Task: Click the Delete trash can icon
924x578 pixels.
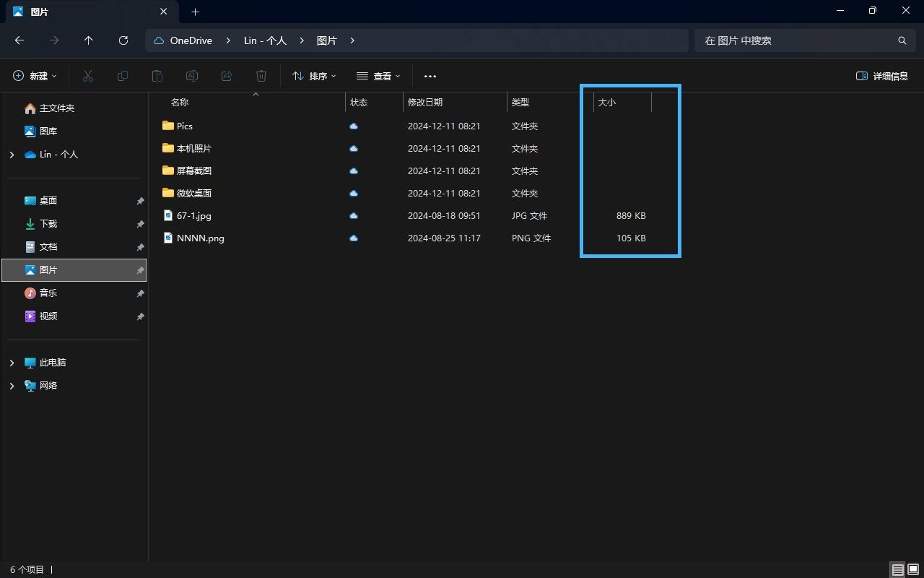Action: pos(261,76)
